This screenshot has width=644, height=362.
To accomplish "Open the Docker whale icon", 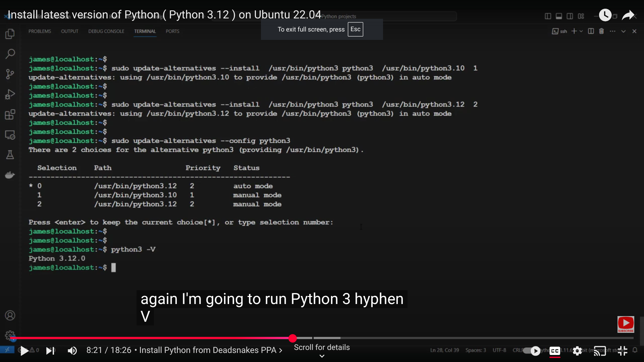I will point(10,175).
